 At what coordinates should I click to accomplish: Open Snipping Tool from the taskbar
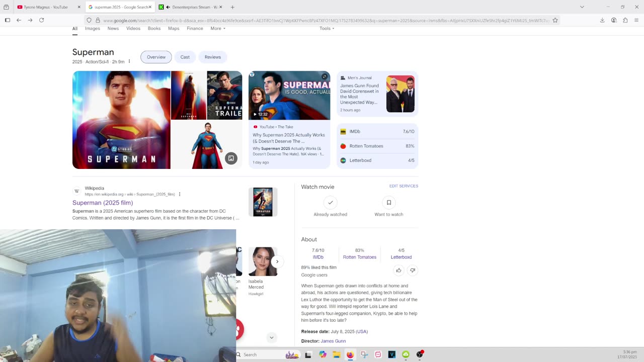click(x=364, y=354)
